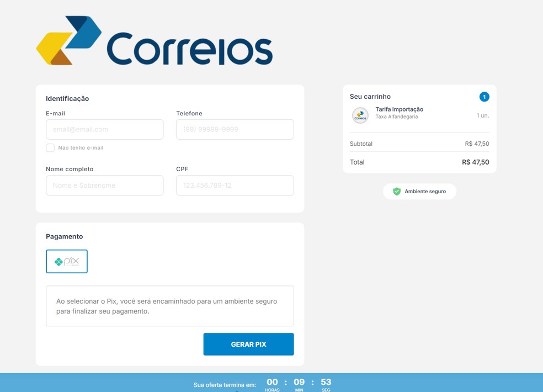Focus the Telefone input field
The image size is (543, 392).
[x=235, y=129]
